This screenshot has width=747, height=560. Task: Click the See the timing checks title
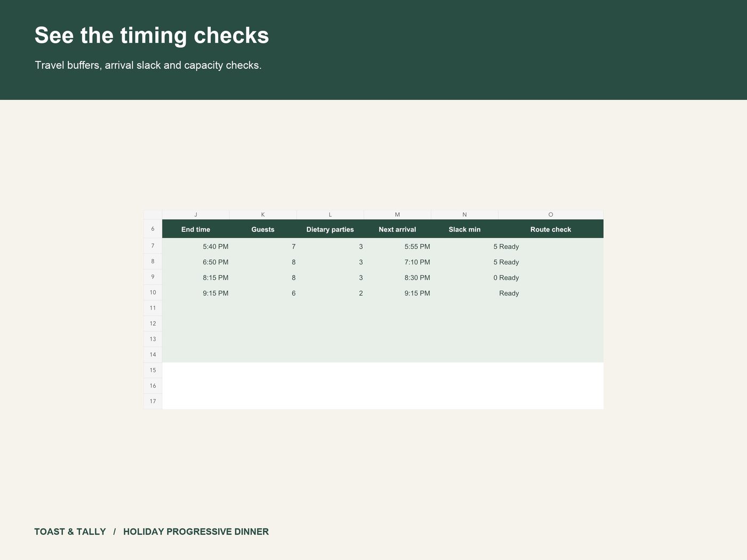(152, 36)
